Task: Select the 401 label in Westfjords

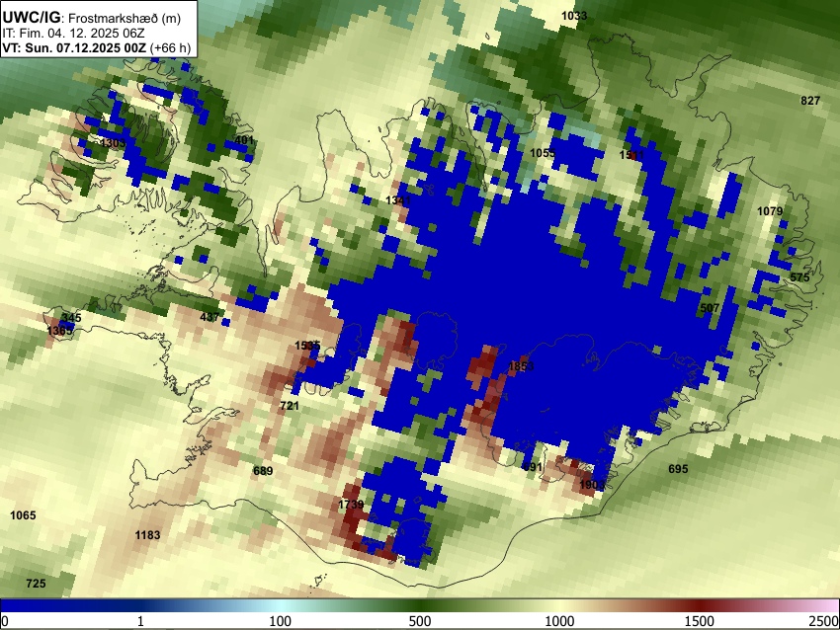Action: [x=244, y=141]
